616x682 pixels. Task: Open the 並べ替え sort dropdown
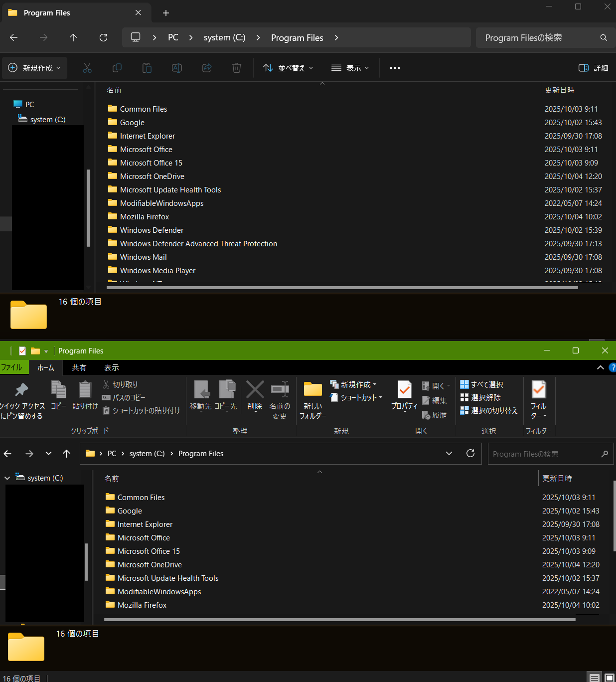pos(289,68)
